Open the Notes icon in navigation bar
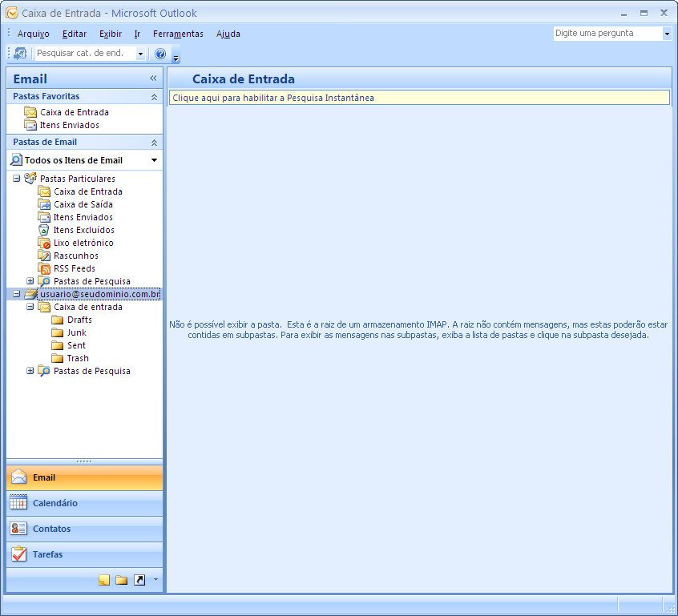The width and height of the screenshot is (678, 616). pyautogui.click(x=104, y=581)
